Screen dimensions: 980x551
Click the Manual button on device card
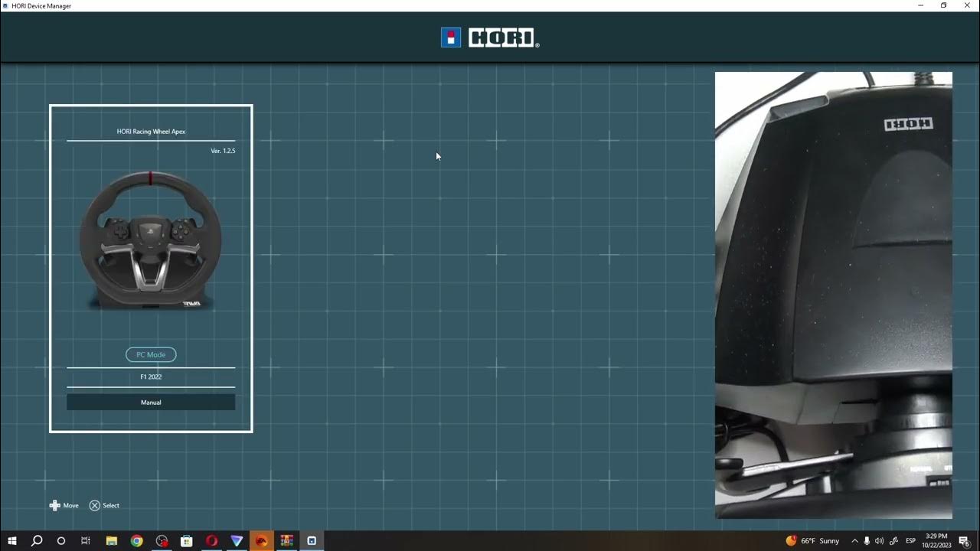[151, 402]
